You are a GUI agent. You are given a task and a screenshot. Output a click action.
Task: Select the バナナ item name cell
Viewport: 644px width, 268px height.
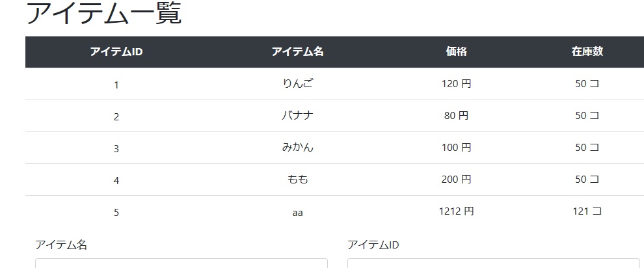(x=297, y=116)
